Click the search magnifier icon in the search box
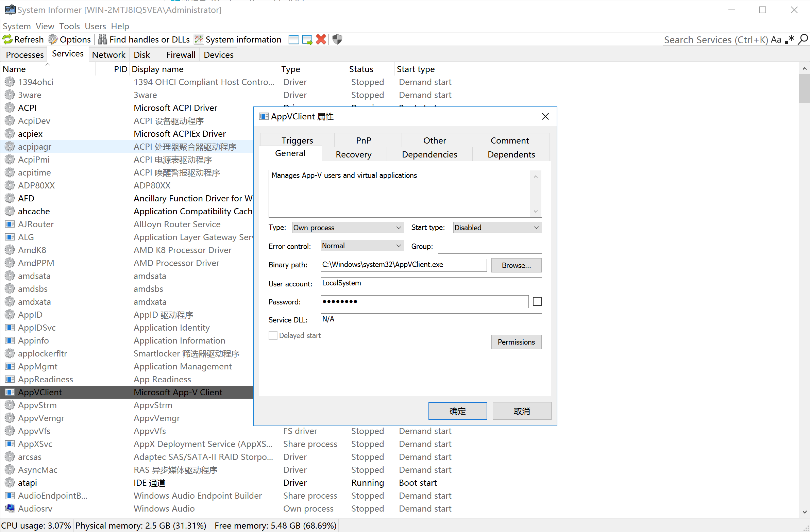 (x=803, y=39)
